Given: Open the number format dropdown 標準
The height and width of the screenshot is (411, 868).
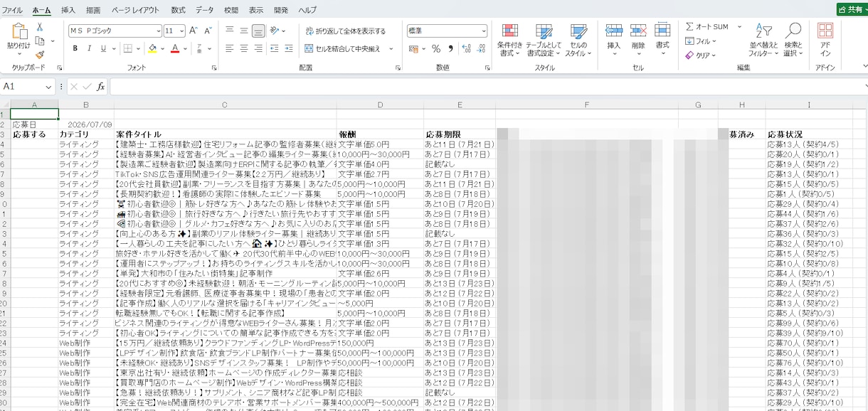Looking at the screenshot, I should (x=485, y=31).
